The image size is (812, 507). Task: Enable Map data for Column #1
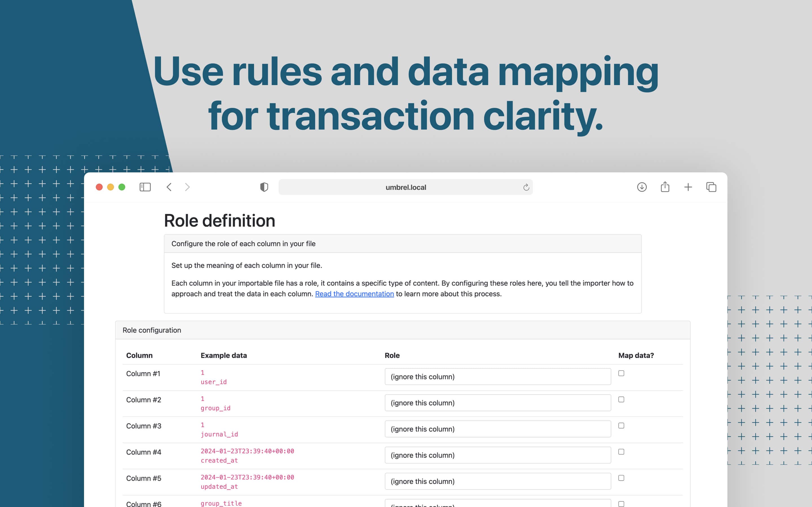[x=621, y=373]
